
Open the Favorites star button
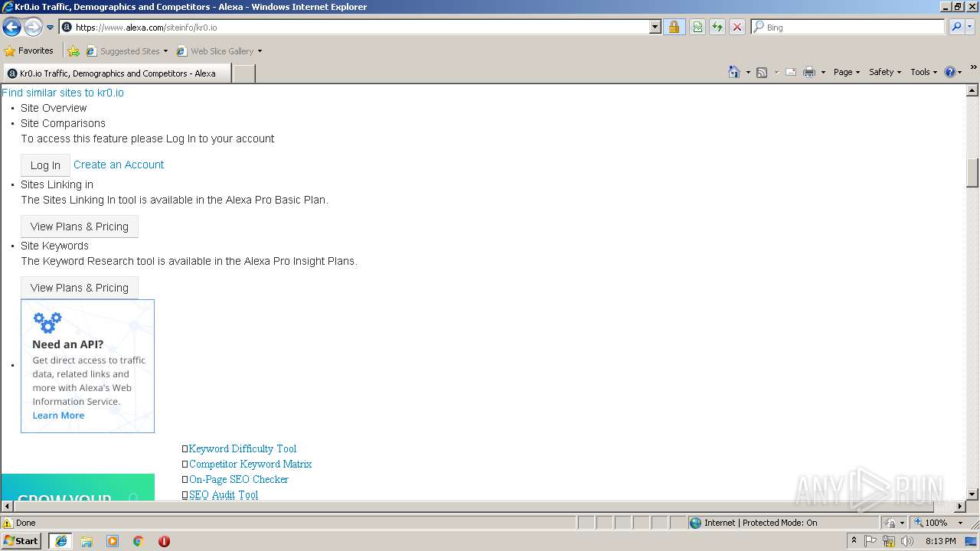(x=28, y=51)
